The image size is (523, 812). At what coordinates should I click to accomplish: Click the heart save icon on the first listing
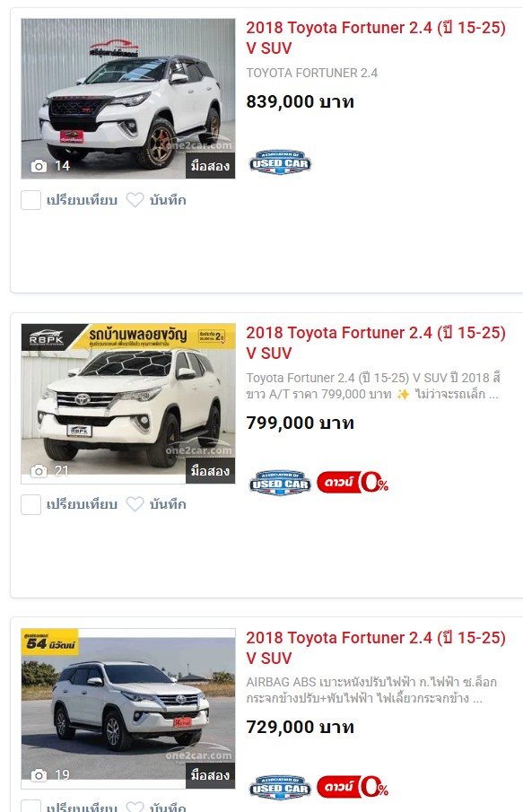pos(135,200)
